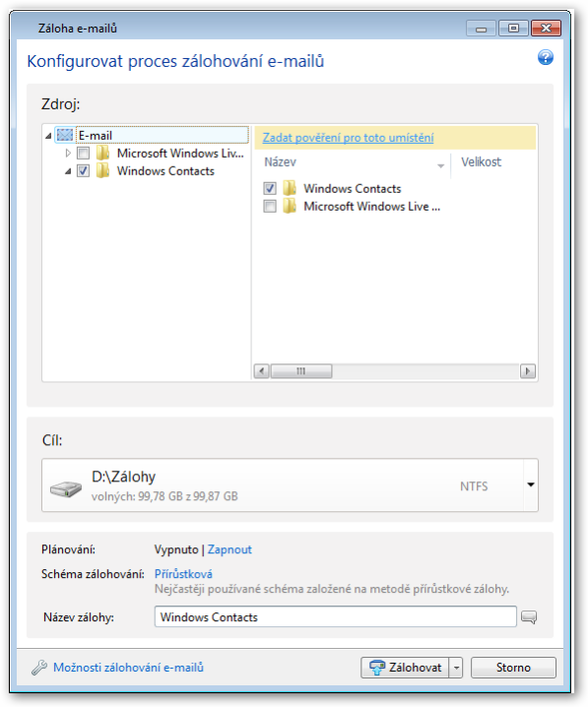The width and height of the screenshot is (588, 707).
Task: Click the Název zálohy text field
Action: (336, 616)
